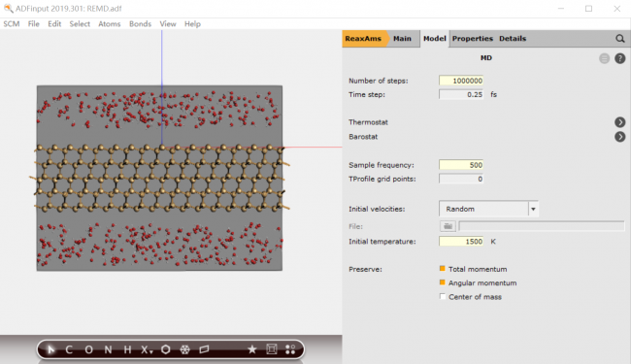
Task: Click the four-dots symmetrize icon
Action: click(290, 349)
